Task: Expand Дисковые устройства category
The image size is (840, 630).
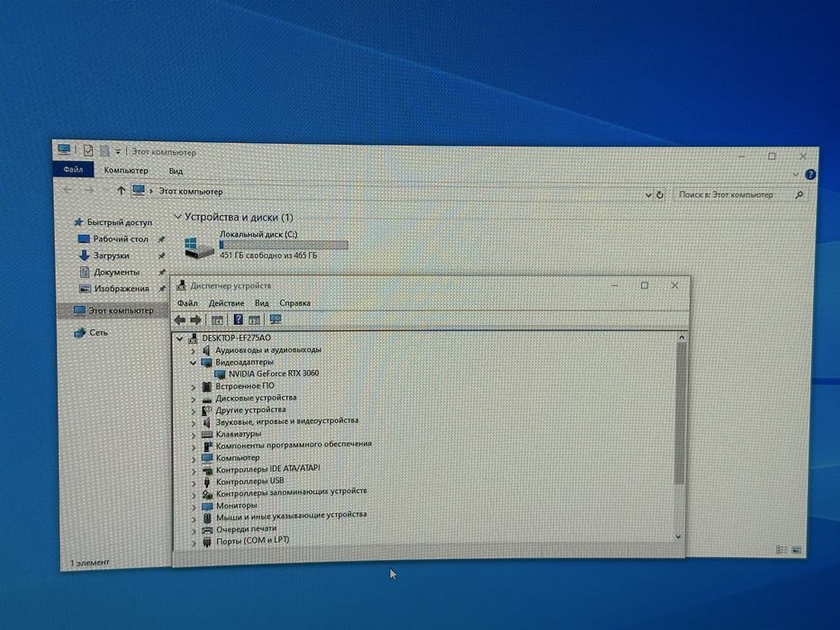Action: tap(194, 399)
